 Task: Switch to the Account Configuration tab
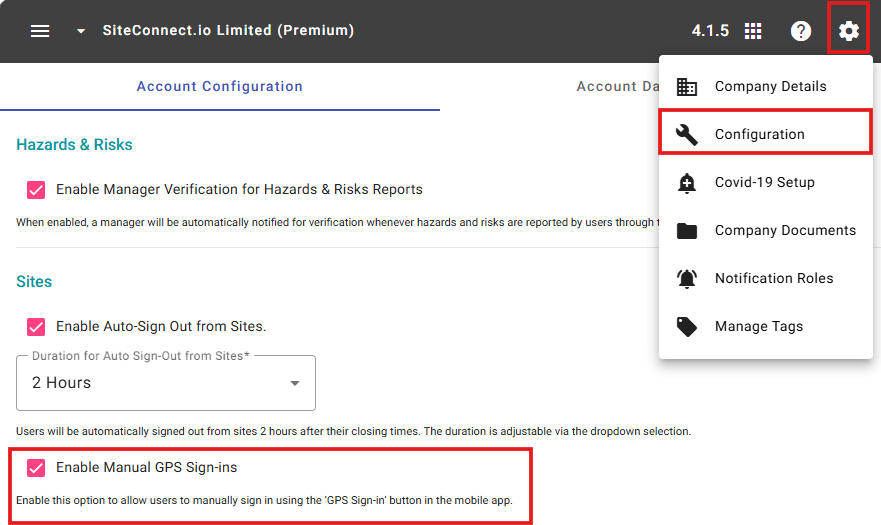pyautogui.click(x=220, y=87)
